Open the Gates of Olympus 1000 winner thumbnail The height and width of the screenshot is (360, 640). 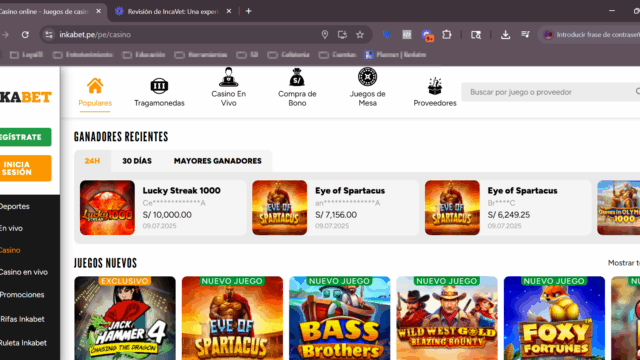[619, 207]
